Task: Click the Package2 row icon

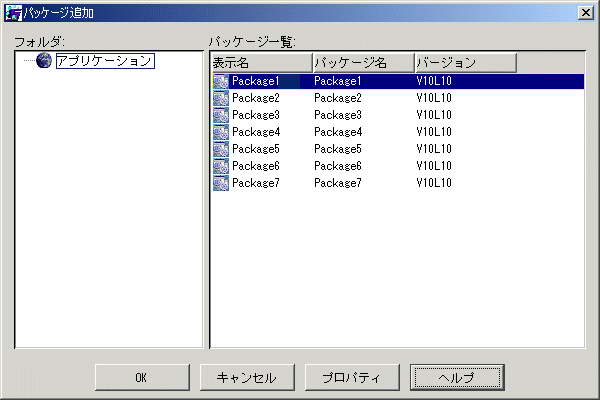Action: click(221, 98)
